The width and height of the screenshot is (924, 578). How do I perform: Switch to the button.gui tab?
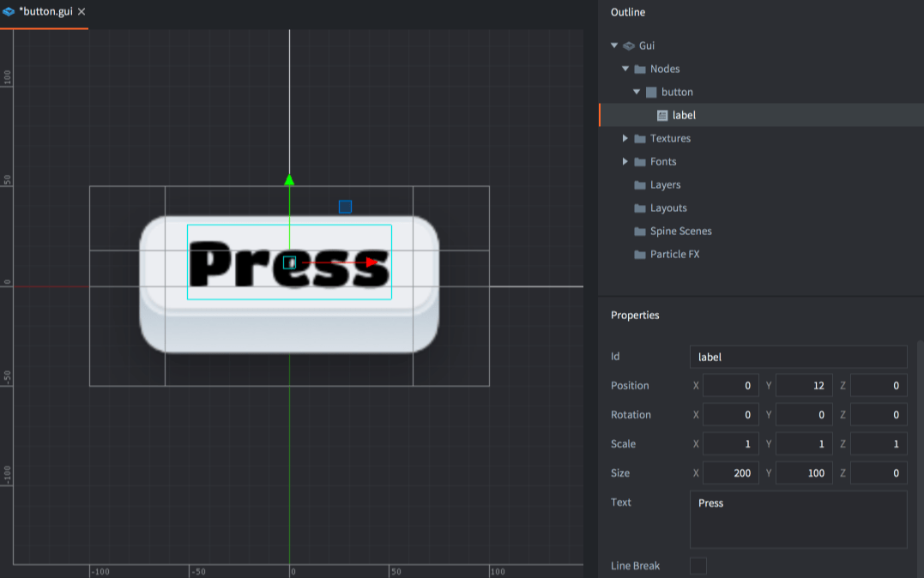click(x=45, y=12)
